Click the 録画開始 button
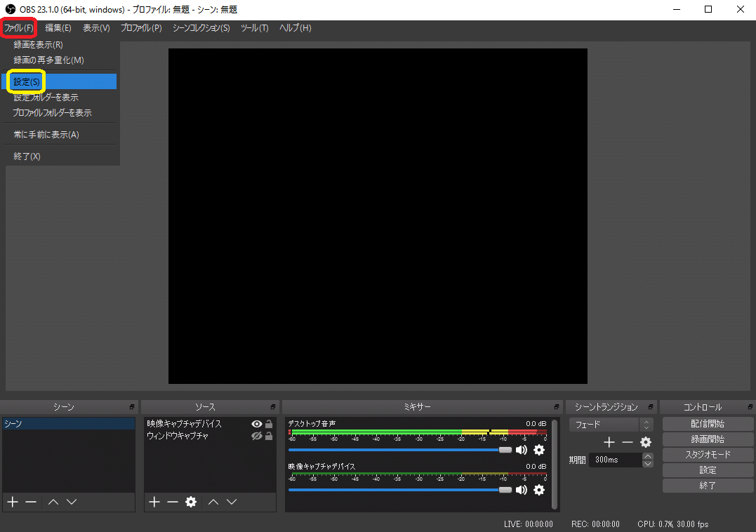Screen dimensions: 756x532 tap(708, 439)
